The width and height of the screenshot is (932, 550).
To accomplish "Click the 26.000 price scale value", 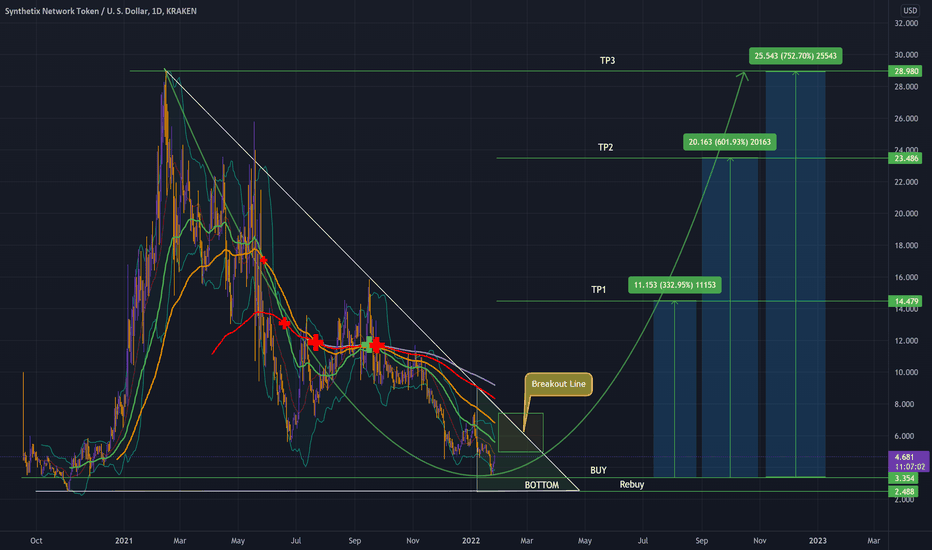I will (x=906, y=118).
